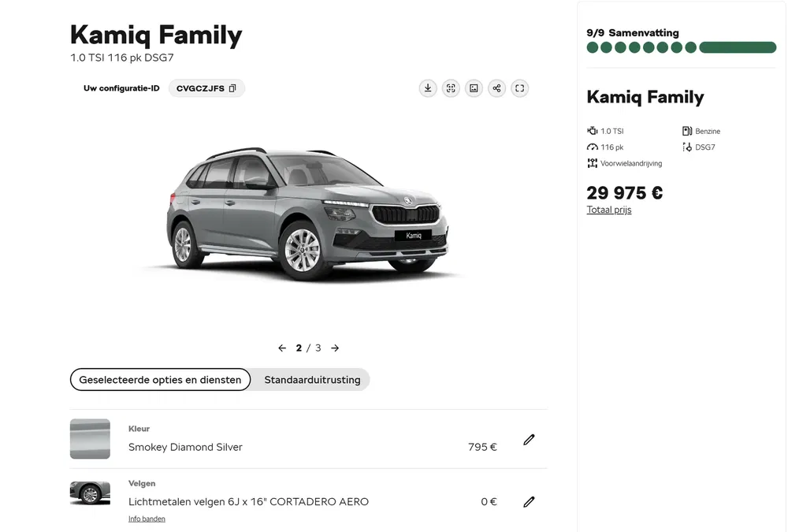The image size is (788, 532).
Task: Click the share configuration icon
Action: (x=496, y=88)
